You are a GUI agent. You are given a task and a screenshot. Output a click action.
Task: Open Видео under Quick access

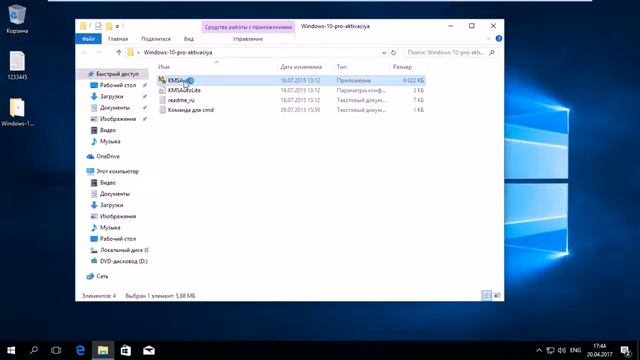click(107, 130)
